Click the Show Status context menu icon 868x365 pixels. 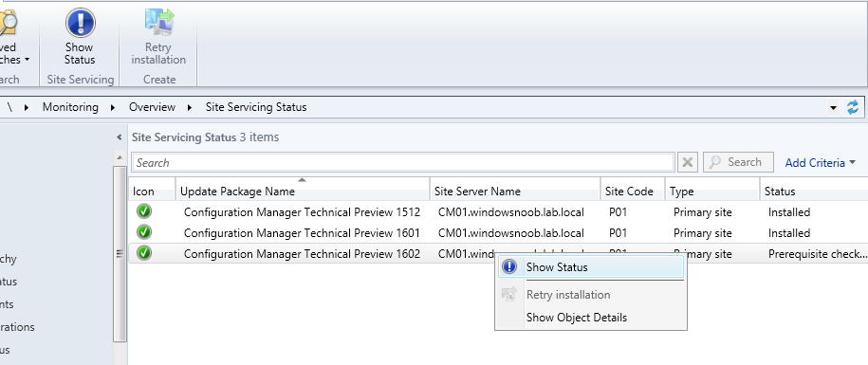pos(508,267)
